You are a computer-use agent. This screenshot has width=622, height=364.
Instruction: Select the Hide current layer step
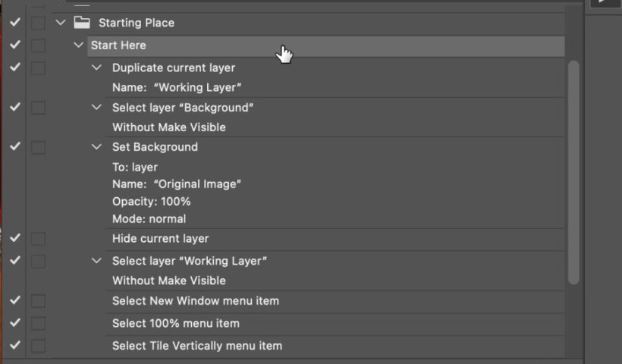pyautogui.click(x=160, y=238)
